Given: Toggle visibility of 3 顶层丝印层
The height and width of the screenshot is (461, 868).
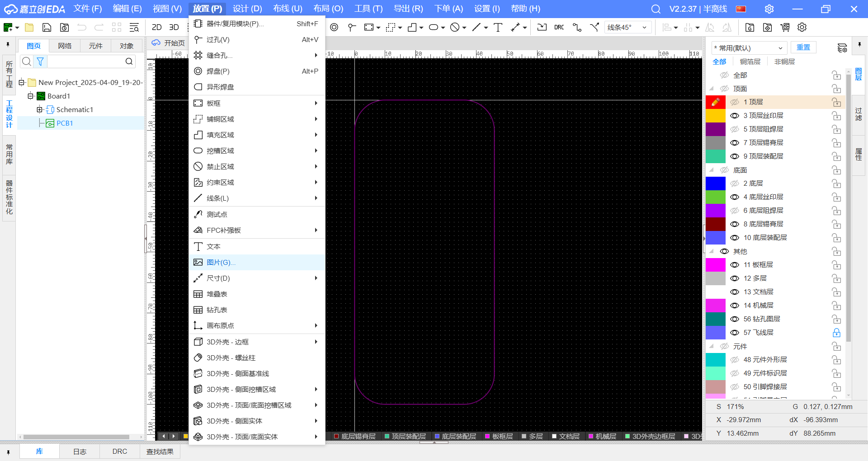Looking at the screenshot, I should tap(735, 116).
